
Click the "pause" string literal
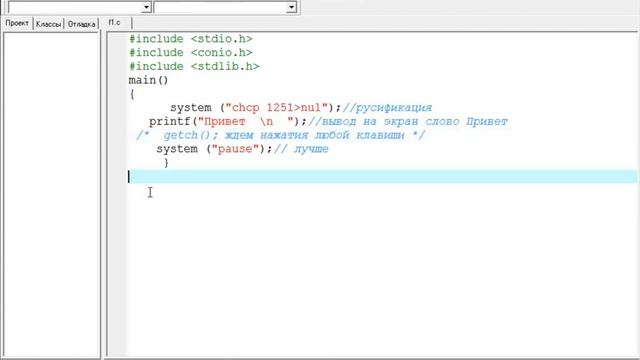pos(235,149)
